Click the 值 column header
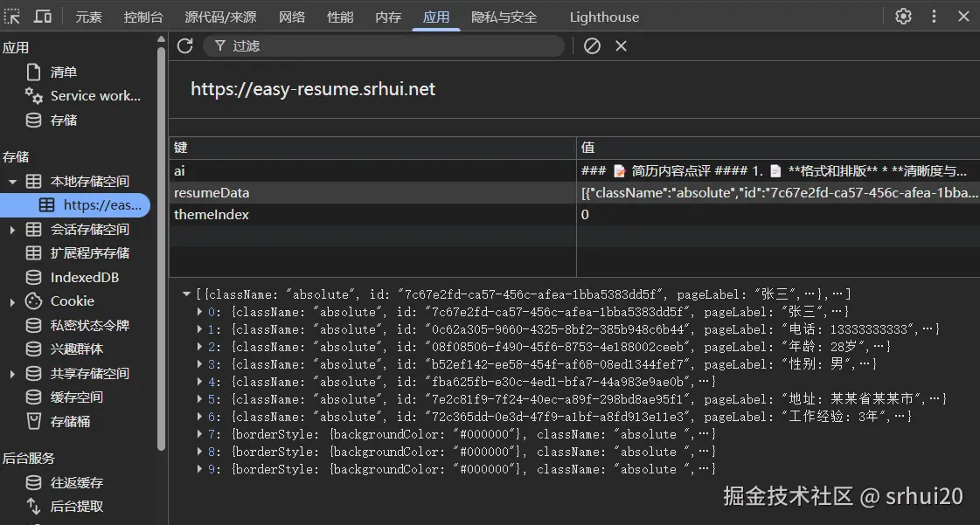This screenshot has height=525, width=980. [778, 148]
